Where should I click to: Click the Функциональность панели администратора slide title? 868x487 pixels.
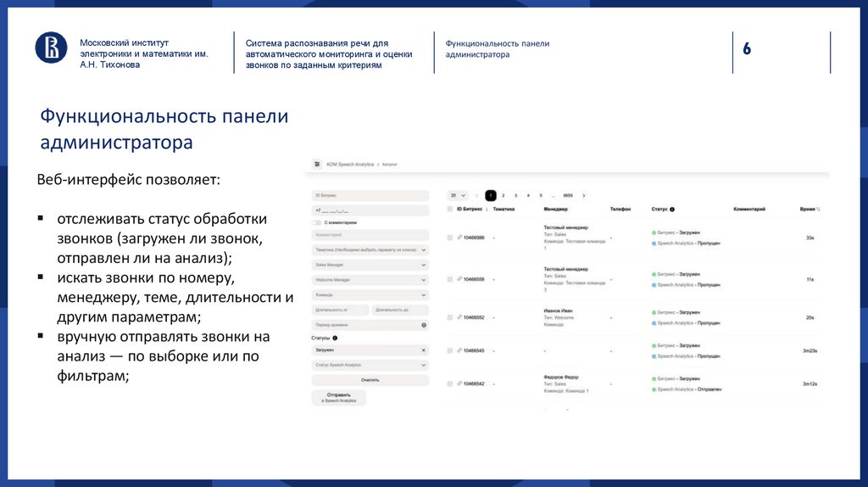tap(164, 129)
